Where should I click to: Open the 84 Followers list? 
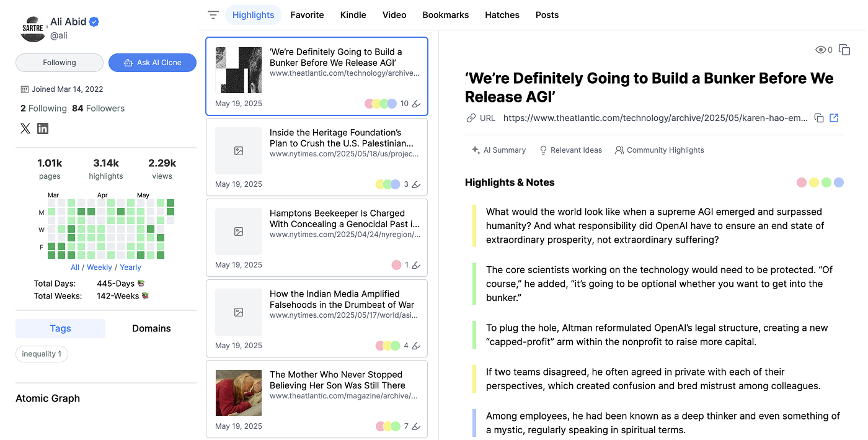(98, 108)
